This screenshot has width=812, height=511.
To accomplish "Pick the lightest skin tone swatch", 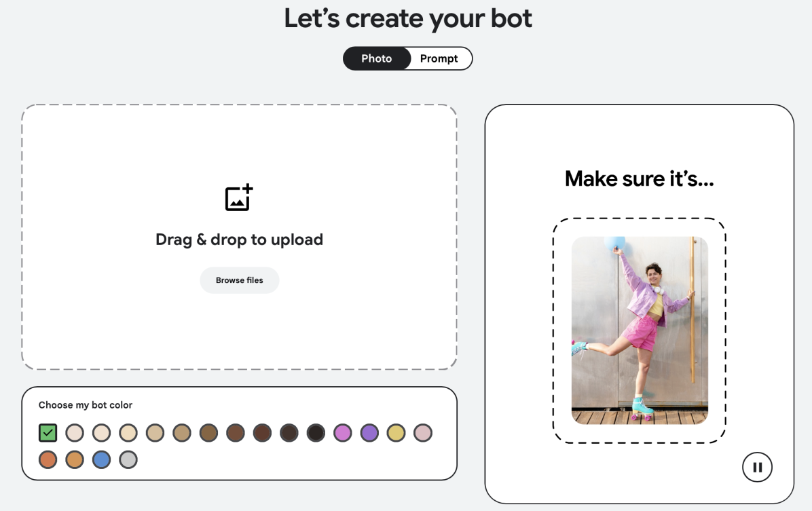I will [x=75, y=433].
